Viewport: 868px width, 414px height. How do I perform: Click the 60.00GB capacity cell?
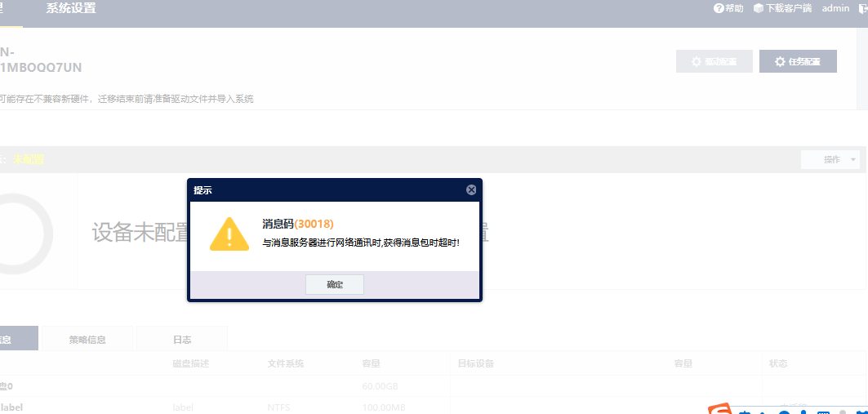tap(381, 385)
